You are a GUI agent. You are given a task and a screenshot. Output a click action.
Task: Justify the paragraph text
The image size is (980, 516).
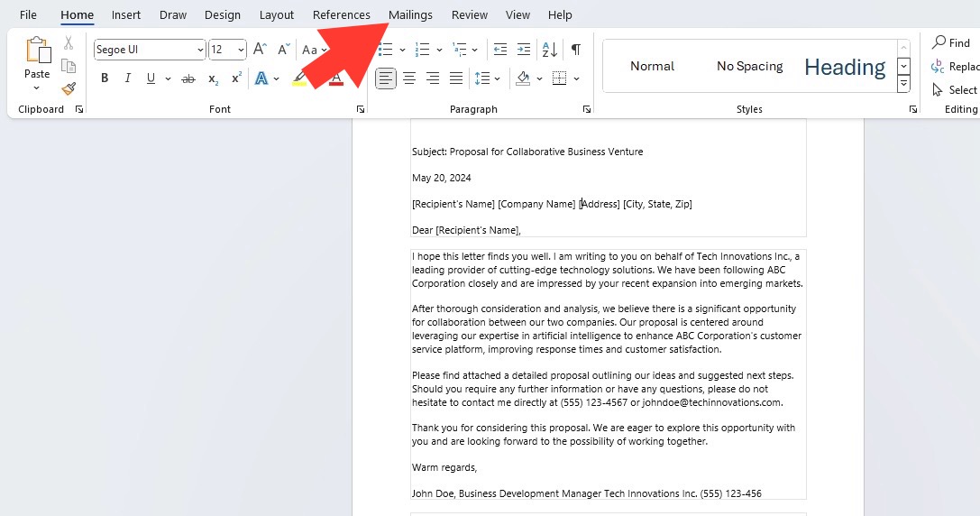pyautogui.click(x=456, y=78)
